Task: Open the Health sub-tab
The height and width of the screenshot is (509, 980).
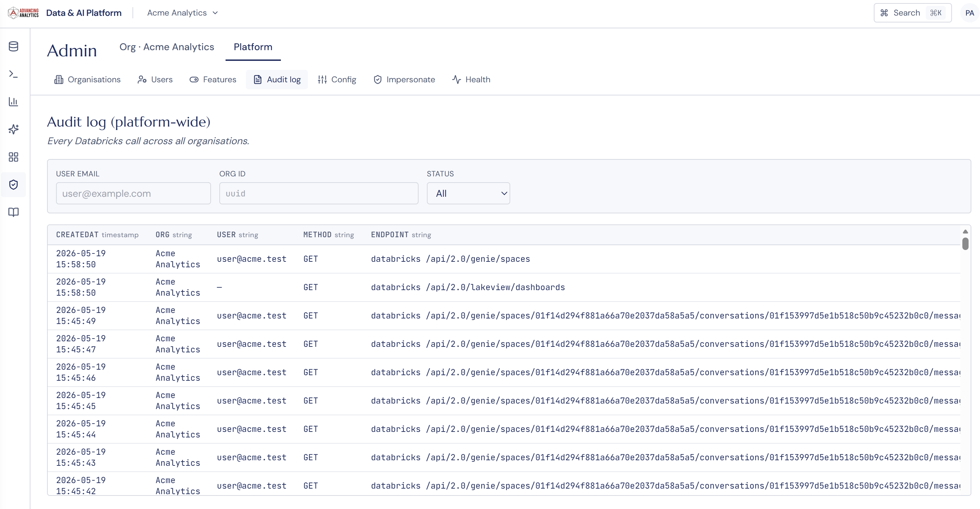Action: [x=471, y=80]
